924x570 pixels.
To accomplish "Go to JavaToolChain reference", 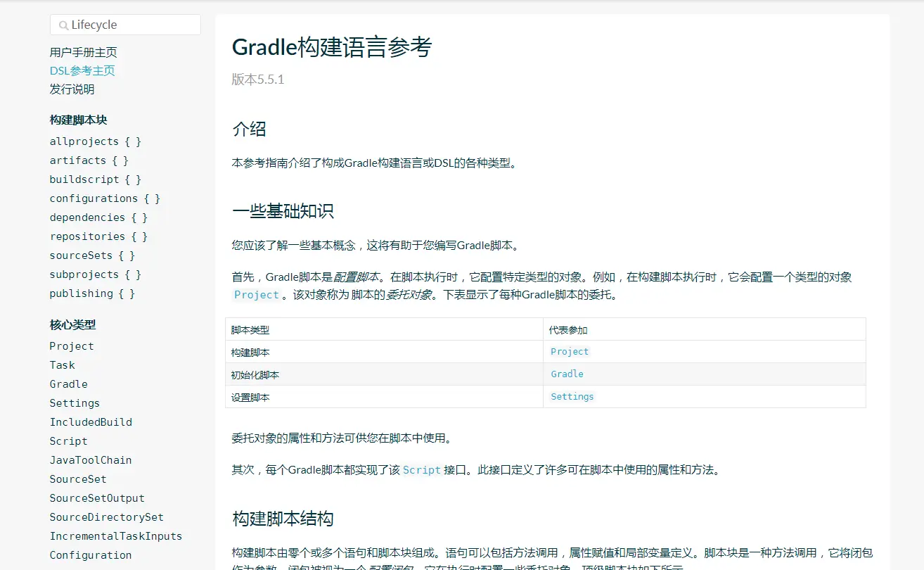I will tap(91, 460).
